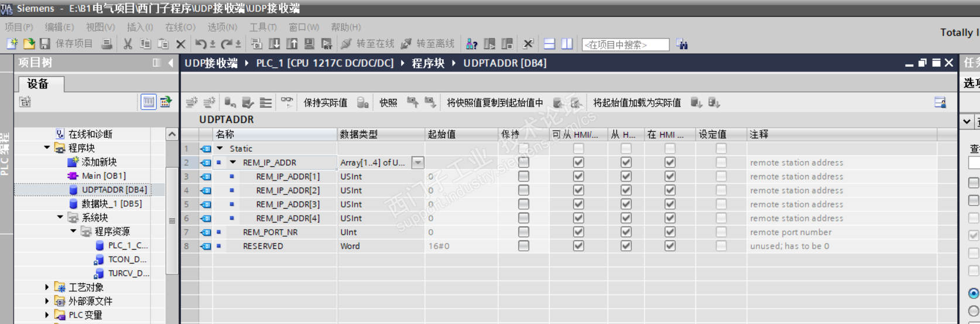Click 将起始值加载为实际值 button
Viewport: 980px width, 324px height.
pyautogui.click(x=637, y=103)
